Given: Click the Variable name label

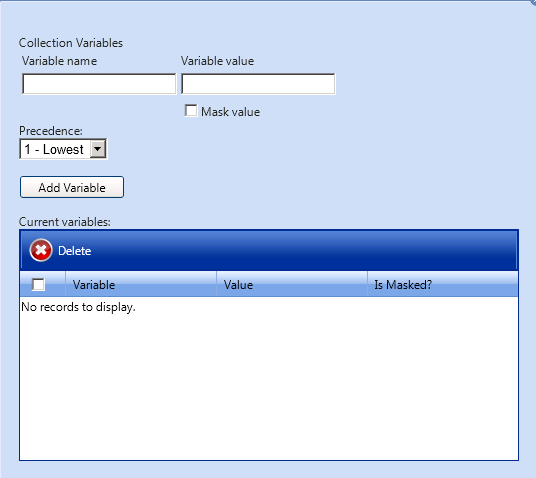Looking at the screenshot, I should [x=59, y=61].
